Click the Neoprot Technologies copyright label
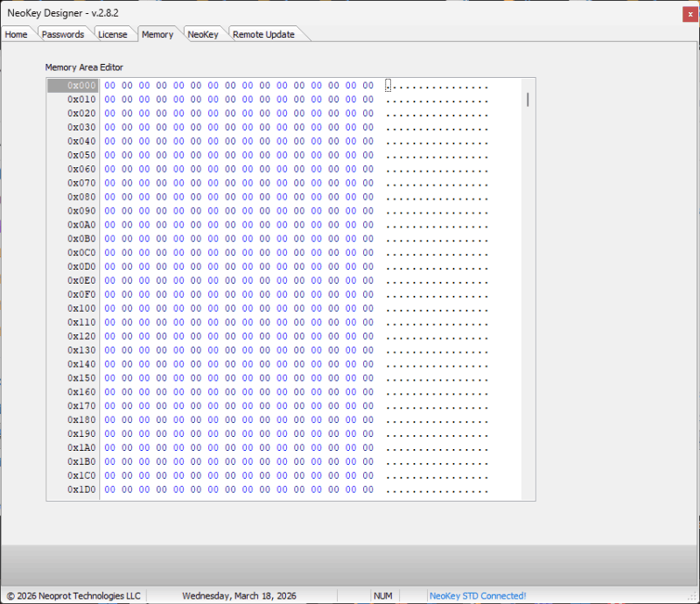The width and height of the screenshot is (700, 604). 73,596
